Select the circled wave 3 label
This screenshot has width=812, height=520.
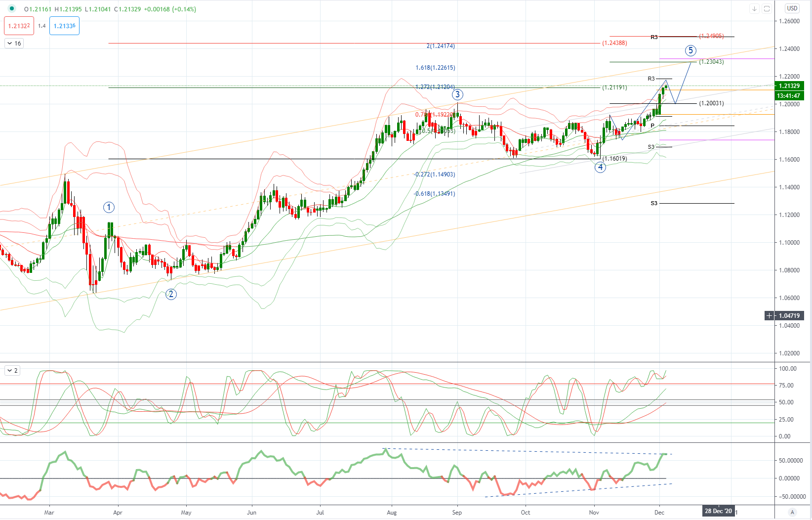457,94
